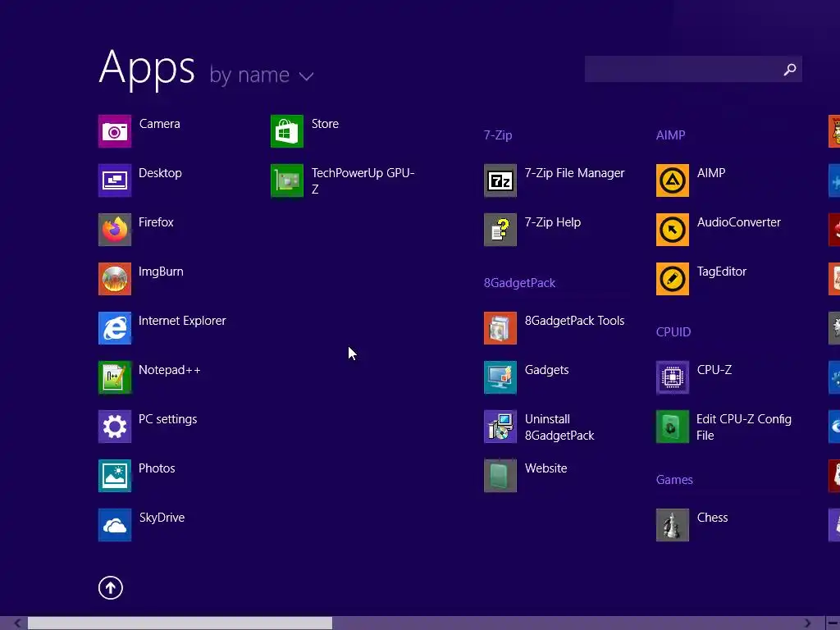Image resolution: width=840 pixels, height=630 pixels.
Task: Open the AudioConverter icon
Action: coord(673,230)
